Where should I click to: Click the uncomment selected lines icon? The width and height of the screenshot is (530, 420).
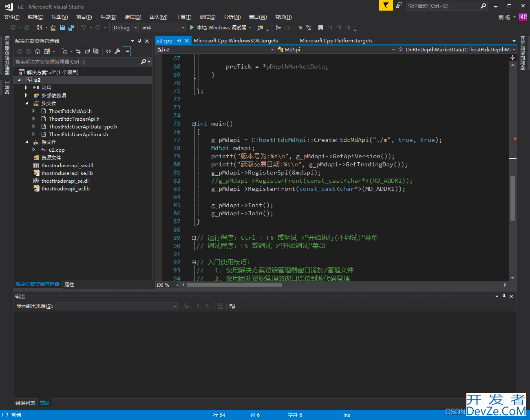tap(309, 27)
